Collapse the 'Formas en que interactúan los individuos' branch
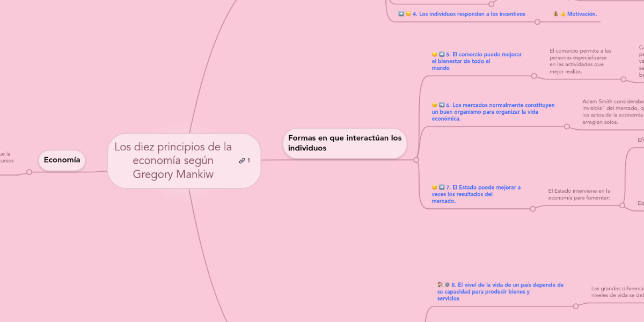 click(x=416, y=160)
